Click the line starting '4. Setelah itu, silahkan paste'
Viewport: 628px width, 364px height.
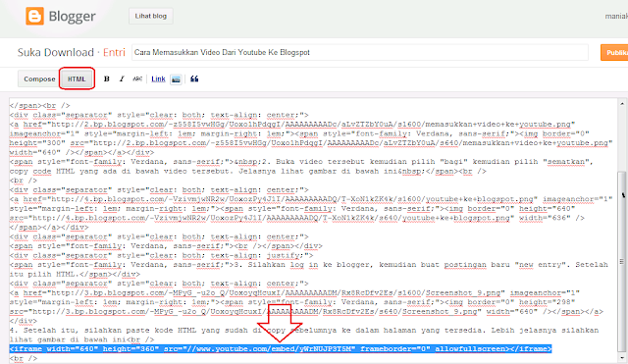(x=303, y=331)
